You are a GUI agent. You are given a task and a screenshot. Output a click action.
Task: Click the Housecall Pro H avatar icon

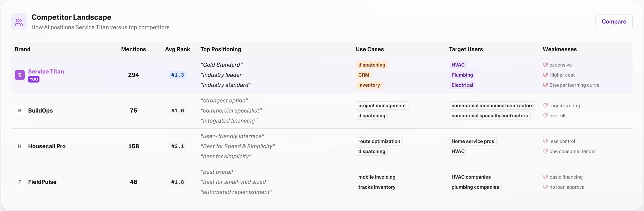[20, 146]
